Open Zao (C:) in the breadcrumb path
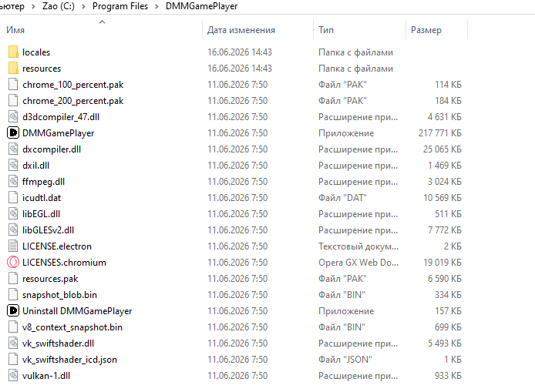Viewport: 535px width, 392px height. click(59, 6)
